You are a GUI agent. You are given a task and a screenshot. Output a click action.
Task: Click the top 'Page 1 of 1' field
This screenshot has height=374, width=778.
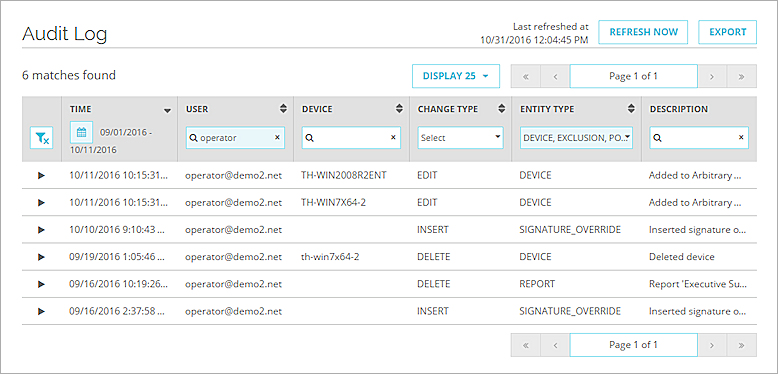pos(634,76)
